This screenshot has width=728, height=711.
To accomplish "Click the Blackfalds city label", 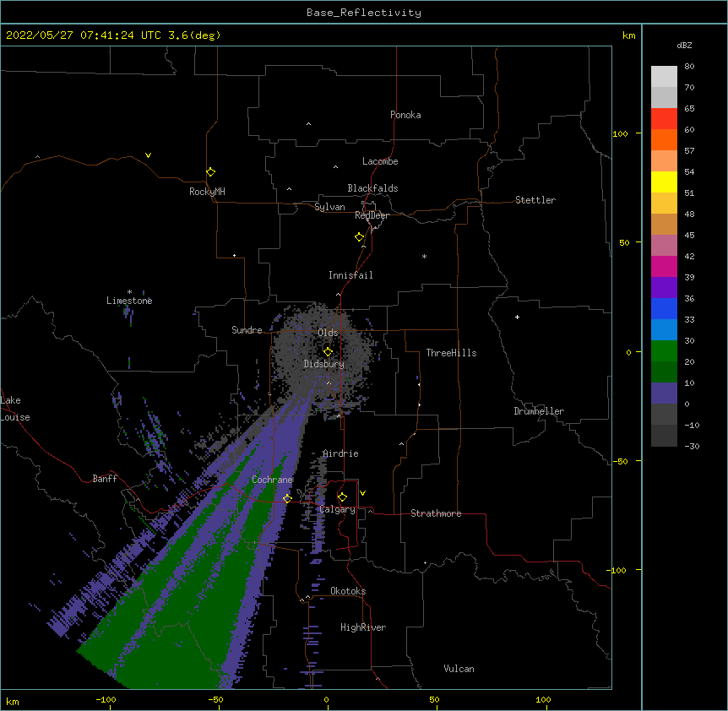I will [x=372, y=188].
